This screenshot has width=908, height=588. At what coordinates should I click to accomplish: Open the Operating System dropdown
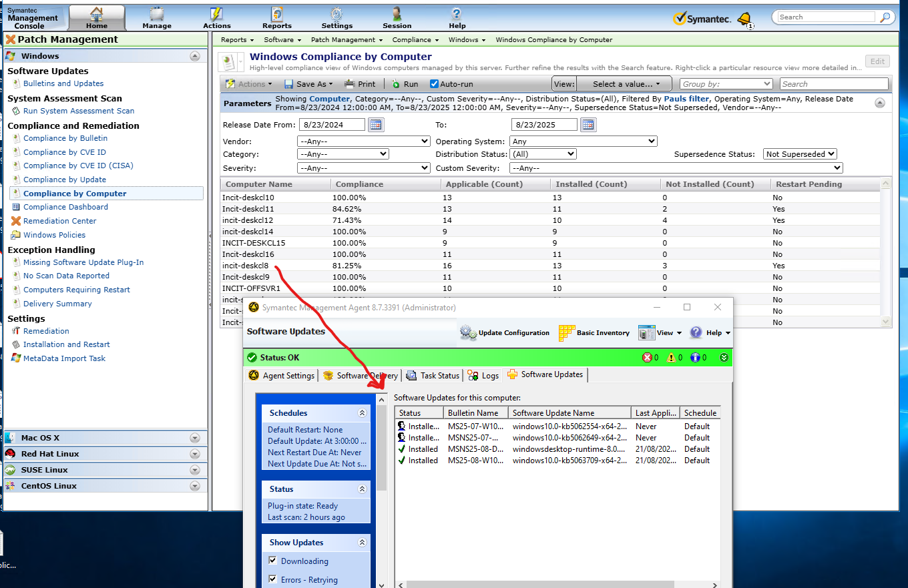583,141
